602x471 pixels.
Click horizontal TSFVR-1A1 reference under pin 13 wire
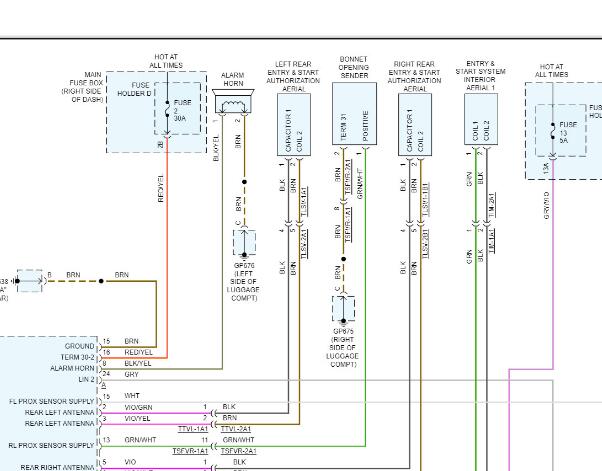pos(190,451)
